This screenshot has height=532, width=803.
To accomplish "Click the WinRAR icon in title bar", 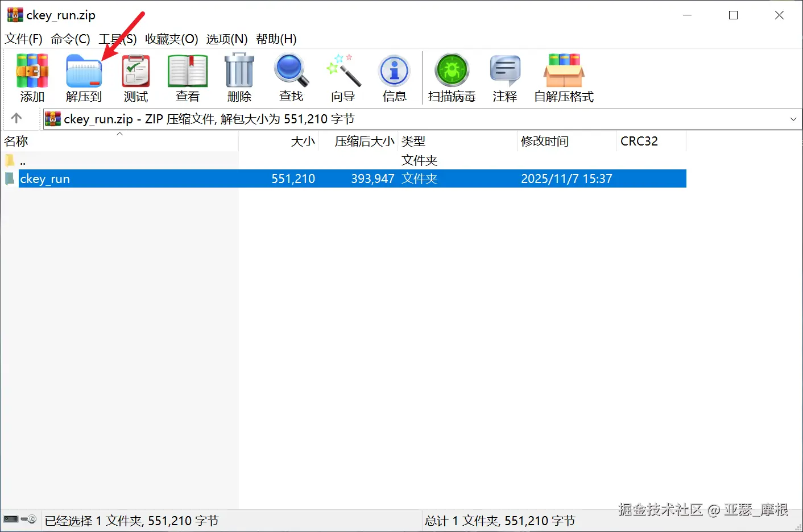I will coord(15,15).
